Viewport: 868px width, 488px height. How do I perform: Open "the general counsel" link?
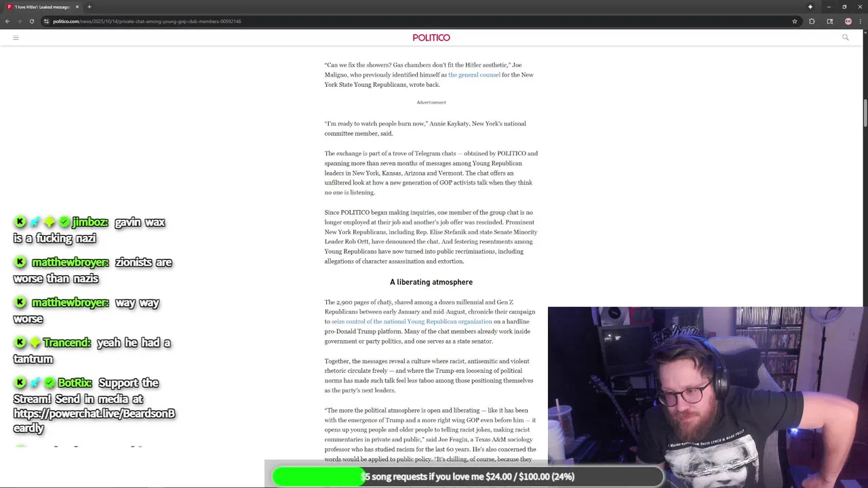coord(474,75)
